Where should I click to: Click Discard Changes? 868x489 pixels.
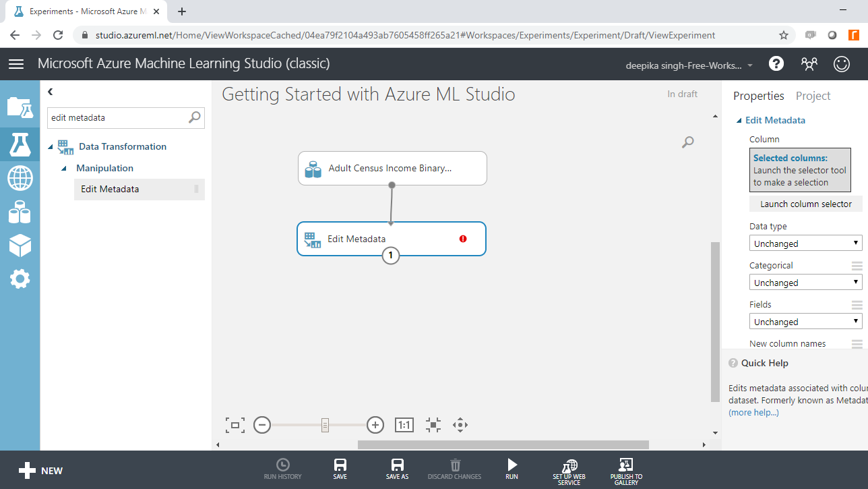coord(455,469)
